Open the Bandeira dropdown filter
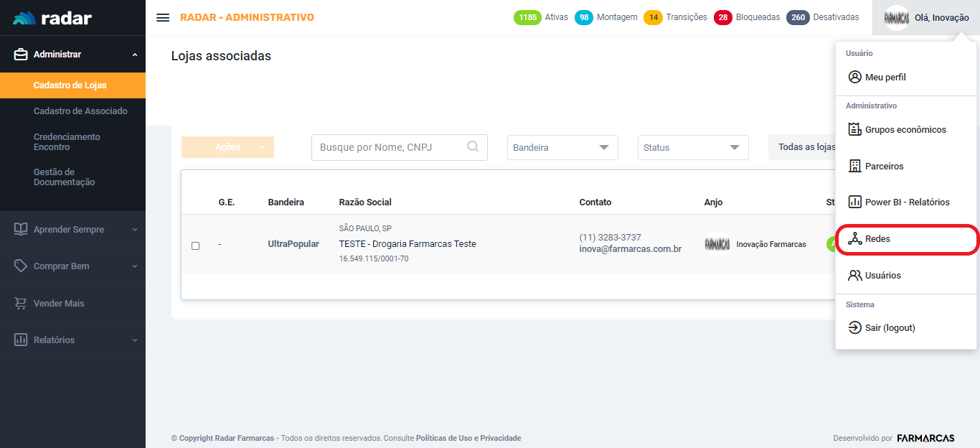The height and width of the screenshot is (448, 980). click(562, 147)
